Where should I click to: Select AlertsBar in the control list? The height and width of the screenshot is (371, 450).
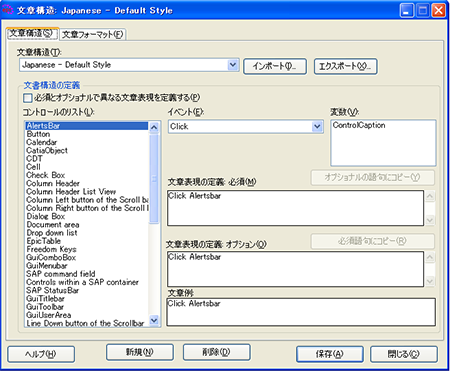click(86, 126)
